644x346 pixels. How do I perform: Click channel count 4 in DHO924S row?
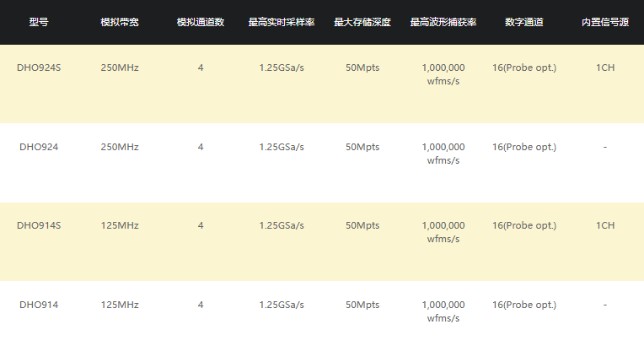coord(201,68)
